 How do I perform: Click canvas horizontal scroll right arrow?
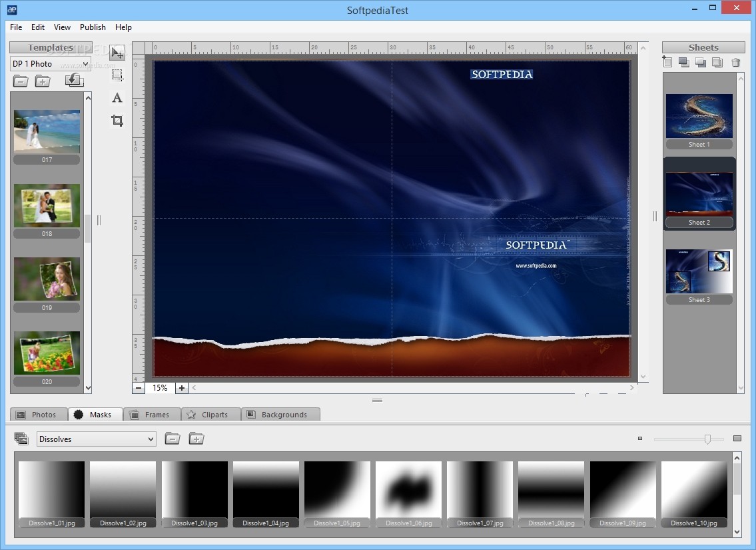[632, 387]
